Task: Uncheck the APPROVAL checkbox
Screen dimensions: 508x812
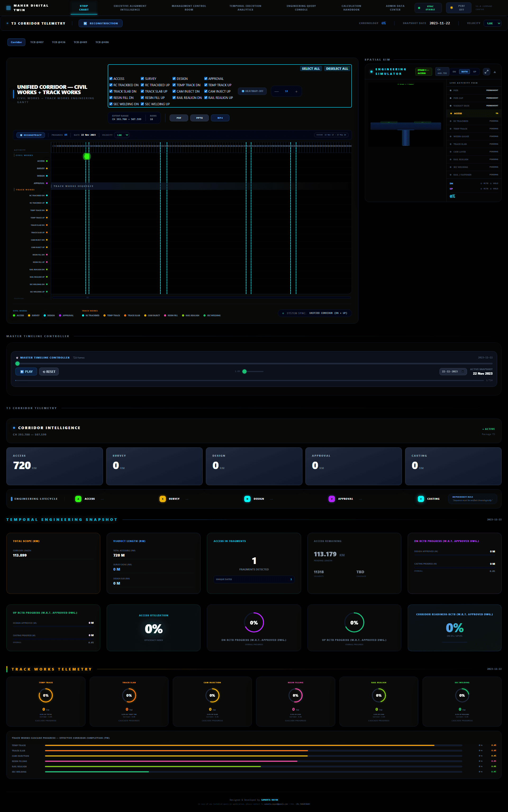Action: click(206, 79)
